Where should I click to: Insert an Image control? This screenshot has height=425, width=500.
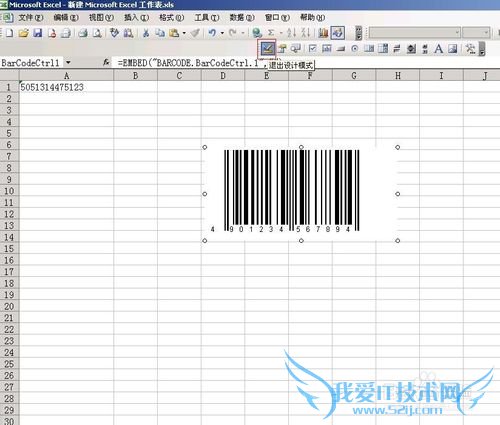point(453,49)
